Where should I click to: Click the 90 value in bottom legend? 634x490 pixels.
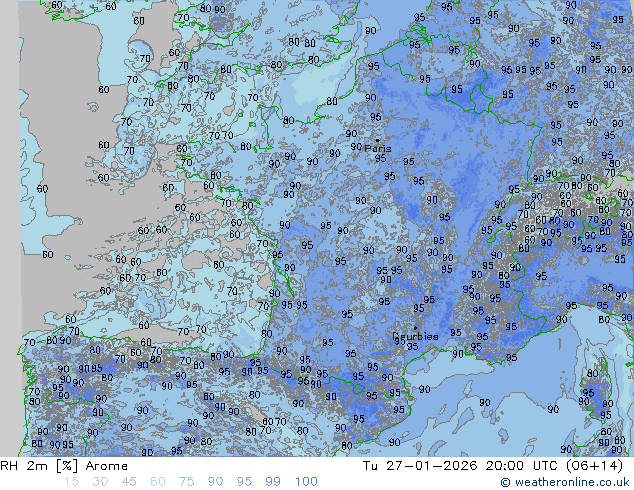coord(216,482)
